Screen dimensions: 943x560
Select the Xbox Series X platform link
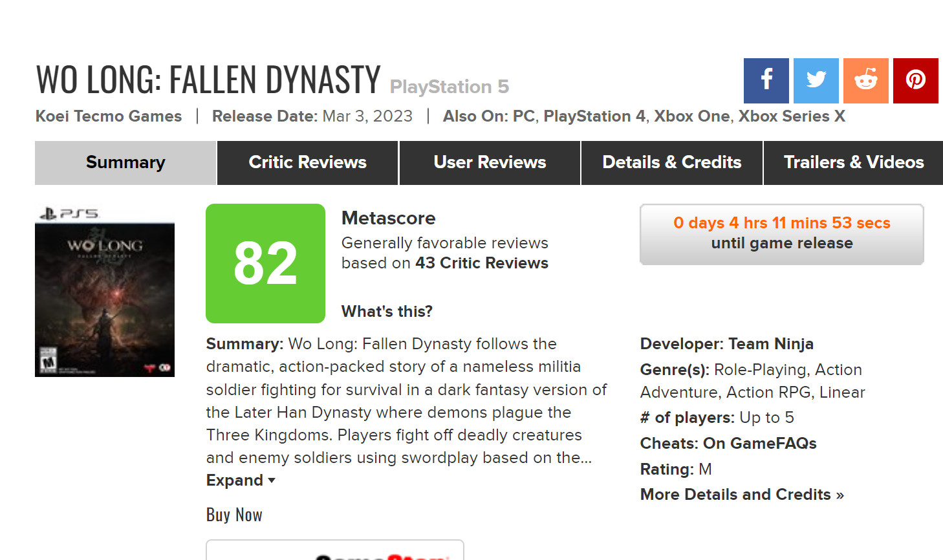pos(792,116)
